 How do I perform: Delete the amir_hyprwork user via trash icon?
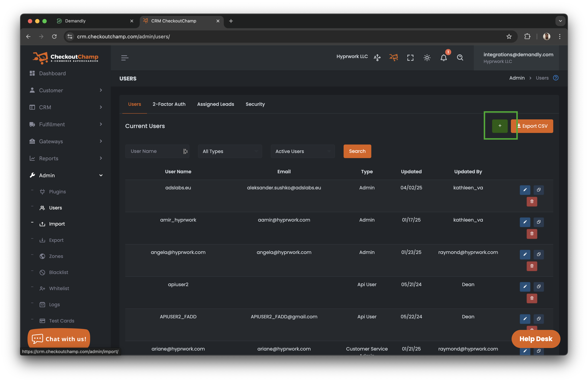[532, 234]
